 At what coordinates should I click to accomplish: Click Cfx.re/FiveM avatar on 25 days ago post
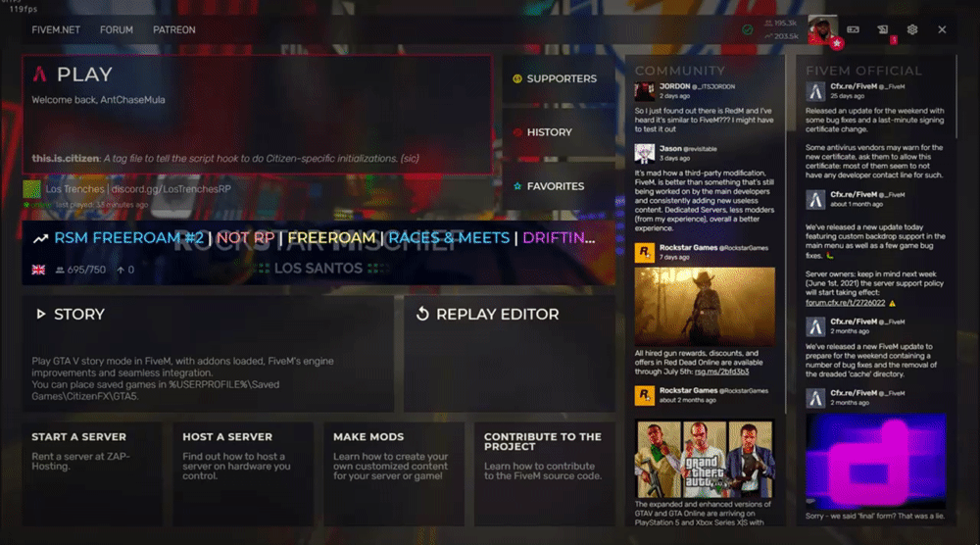(815, 91)
